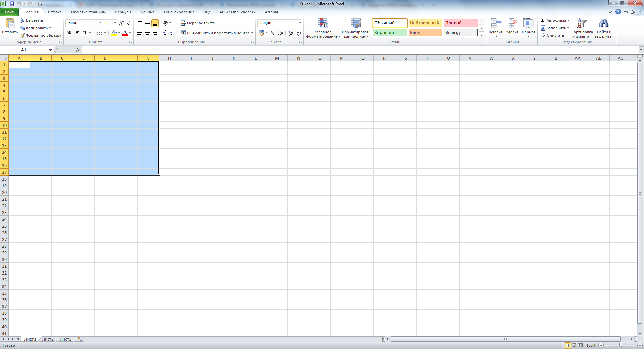This screenshot has height=349, width=644.
Task: Switch to the Данные ribbon tab
Action: [148, 12]
